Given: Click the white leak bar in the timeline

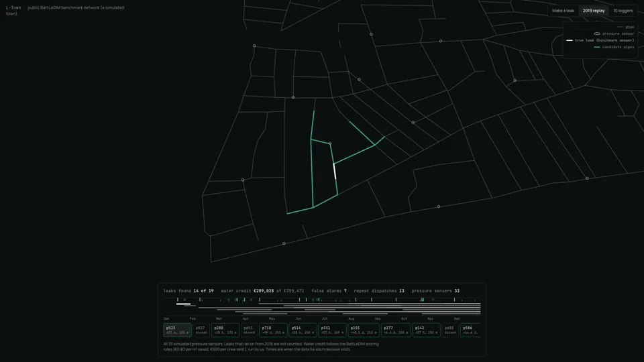Looking at the screenshot, I should click(183, 304).
